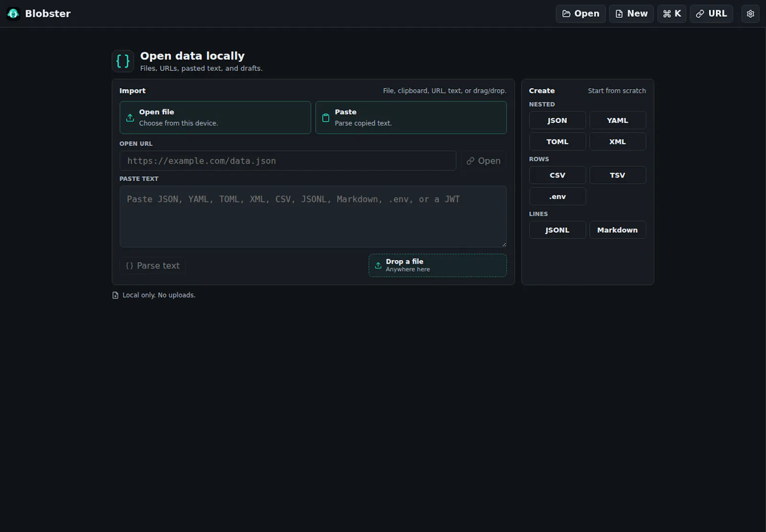Viewport: 766px width, 532px height.
Task: Open the command palette ⌘ K button
Action: 672,14
